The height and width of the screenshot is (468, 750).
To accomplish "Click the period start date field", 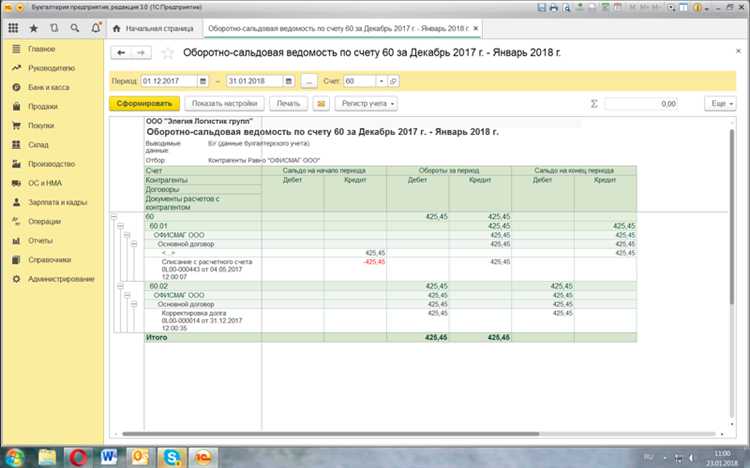I will tap(169, 81).
